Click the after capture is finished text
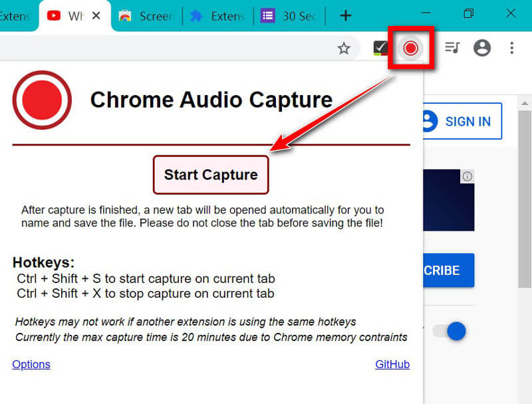This screenshot has width=532, height=404. (x=203, y=217)
